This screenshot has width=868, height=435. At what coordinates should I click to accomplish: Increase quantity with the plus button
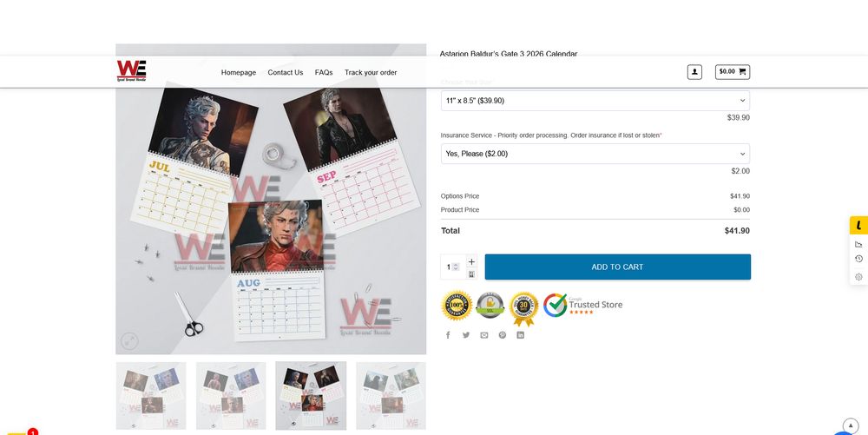click(471, 261)
